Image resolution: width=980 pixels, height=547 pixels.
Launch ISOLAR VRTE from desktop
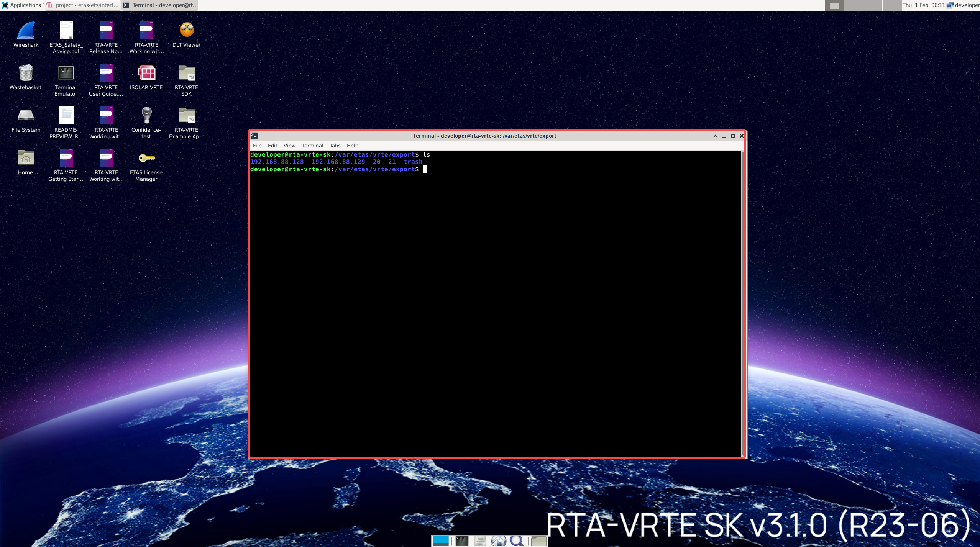[x=146, y=73]
